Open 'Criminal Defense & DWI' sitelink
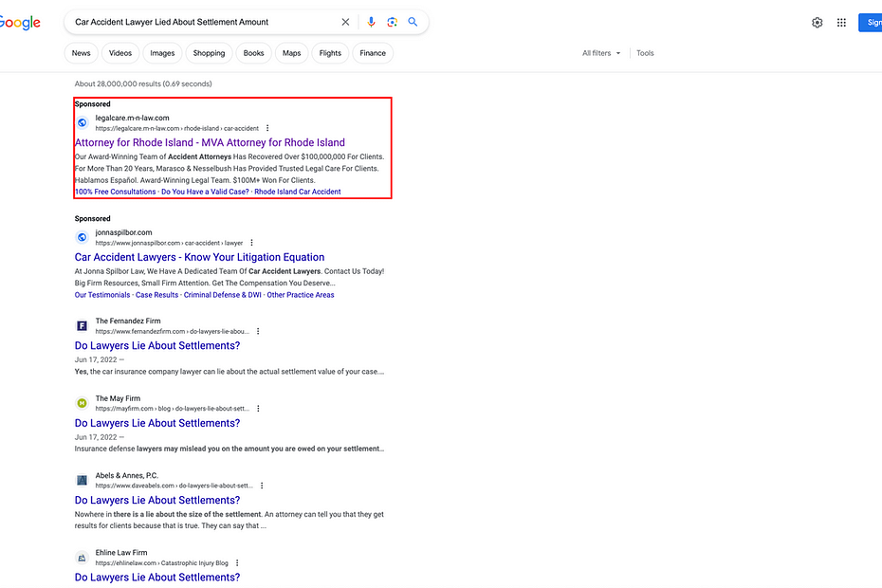The image size is (882, 588). (223, 295)
